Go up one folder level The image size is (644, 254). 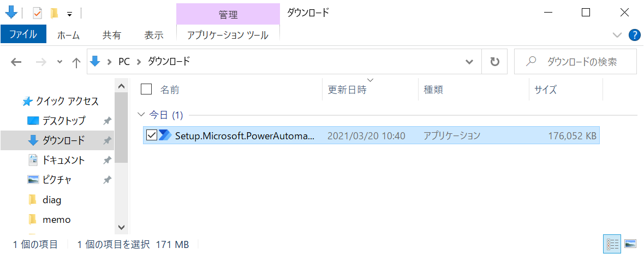point(76,62)
